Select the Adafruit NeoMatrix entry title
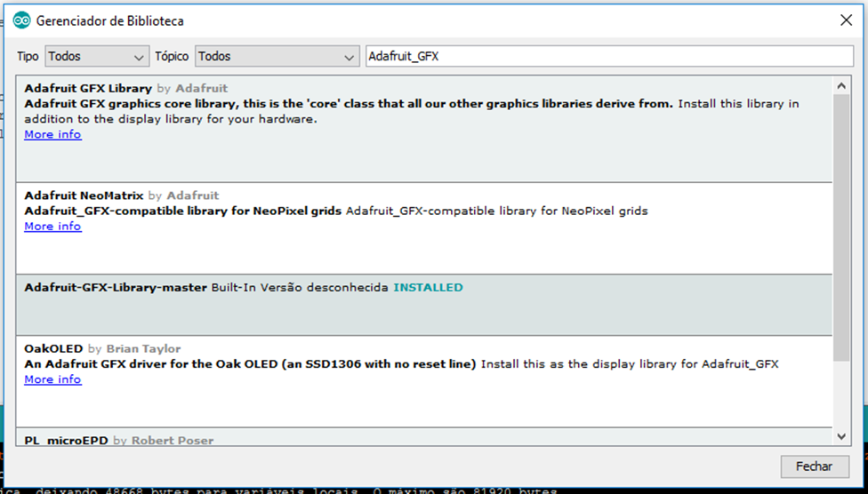 pos(84,195)
